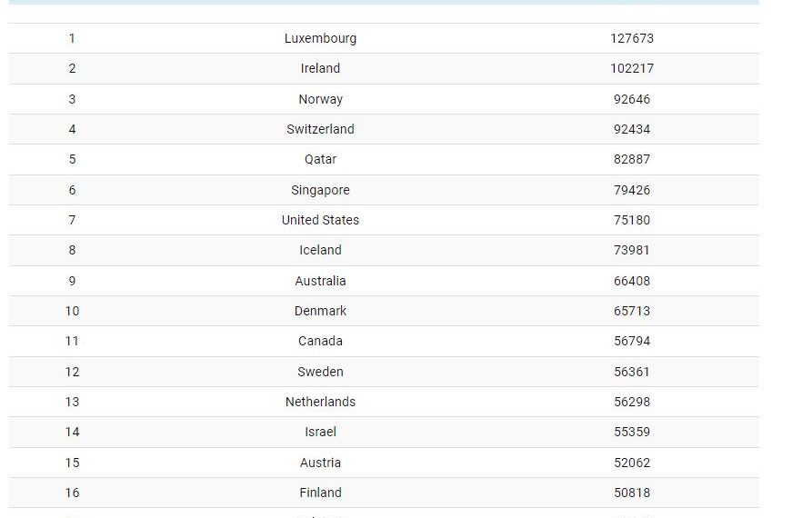812x518 pixels.
Task: Click the Luxembourg country cell
Action: click(320, 38)
